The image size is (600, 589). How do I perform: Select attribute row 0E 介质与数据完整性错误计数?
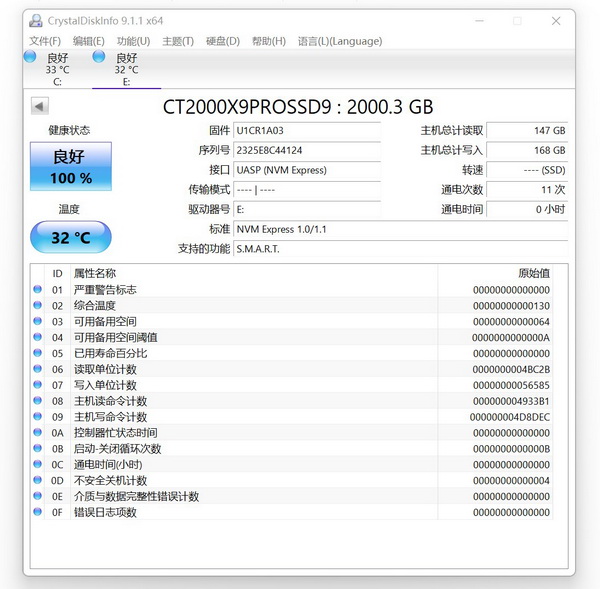click(x=292, y=496)
